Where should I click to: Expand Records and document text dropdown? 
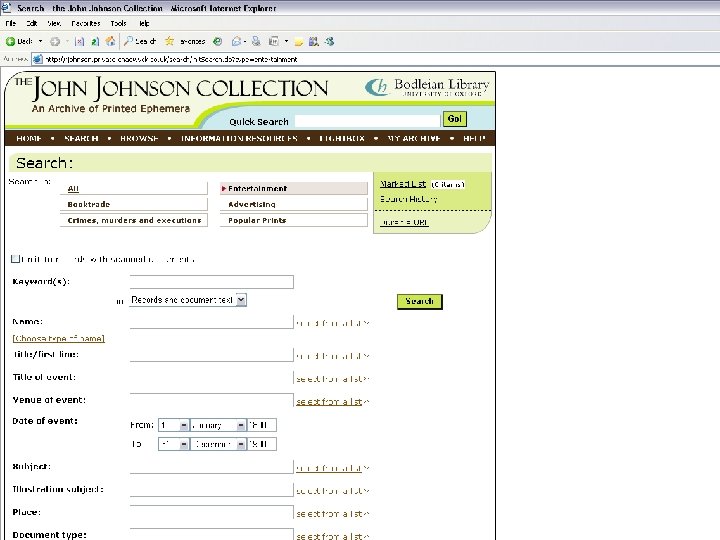pyautogui.click(x=188, y=300)
